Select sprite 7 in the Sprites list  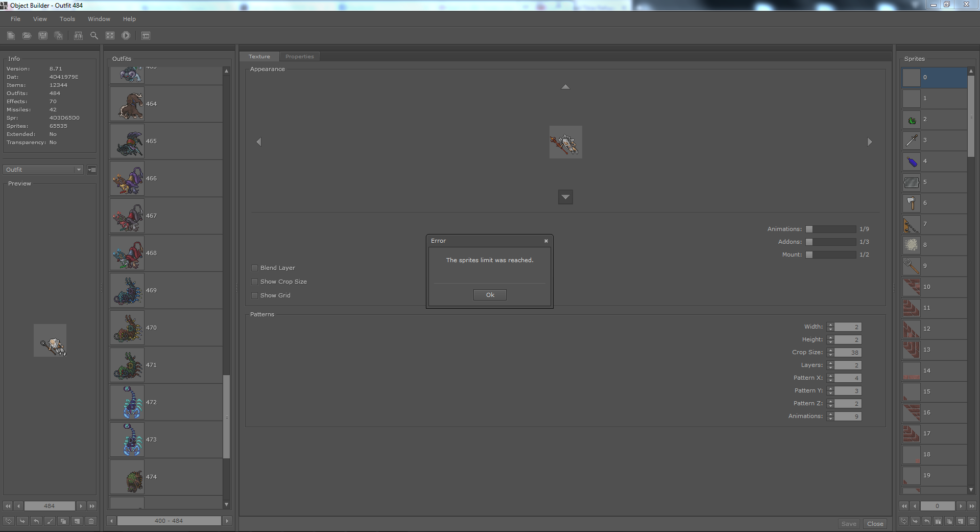coord(934,224)
